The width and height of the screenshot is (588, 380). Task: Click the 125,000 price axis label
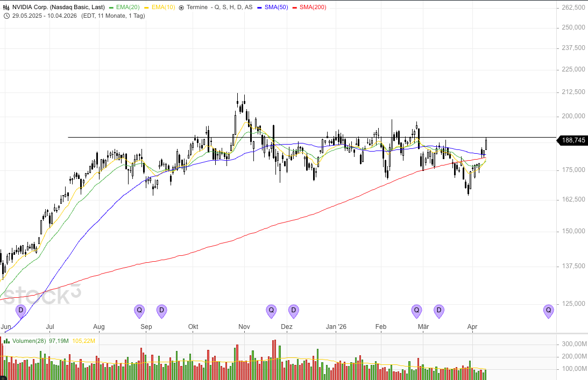pyautogui.click(x=573, y=304)
